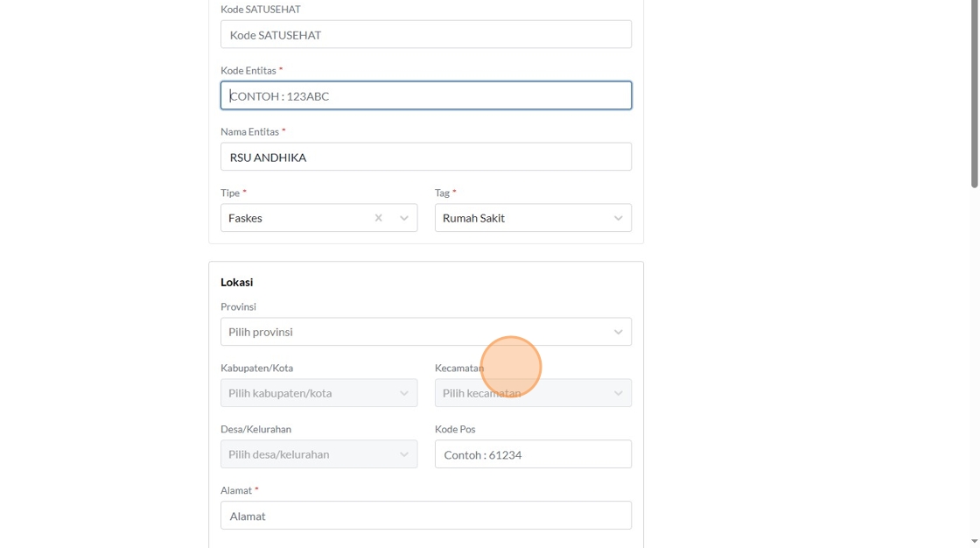Click the Desa/Kelurahan chevron icon
Screen dimensions: 980x548
(x=404, y=454)
